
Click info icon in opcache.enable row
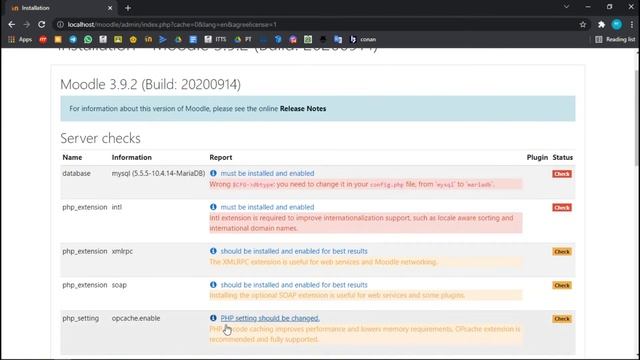coord(213,318)
